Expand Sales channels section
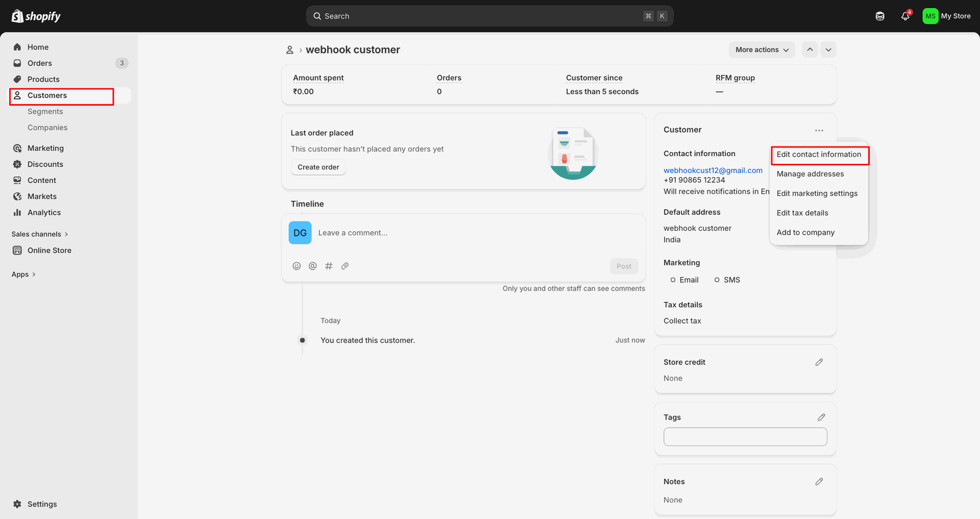The image size is (980, 519). tap(40, 234)
